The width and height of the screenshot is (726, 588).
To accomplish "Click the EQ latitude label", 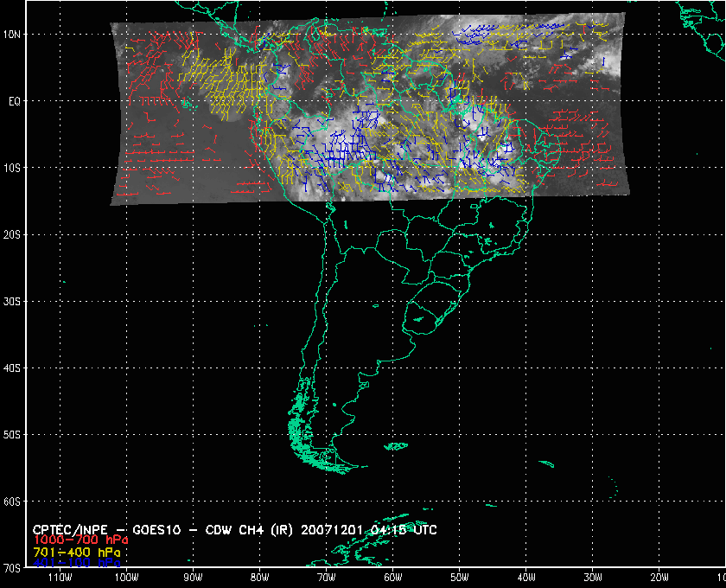I will coord(15,101).
